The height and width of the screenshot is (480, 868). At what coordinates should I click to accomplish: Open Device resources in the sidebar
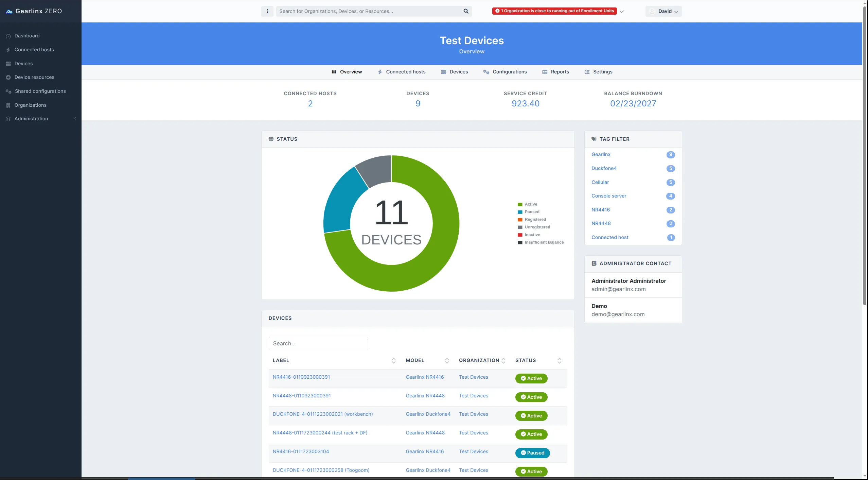coord(34,77)
